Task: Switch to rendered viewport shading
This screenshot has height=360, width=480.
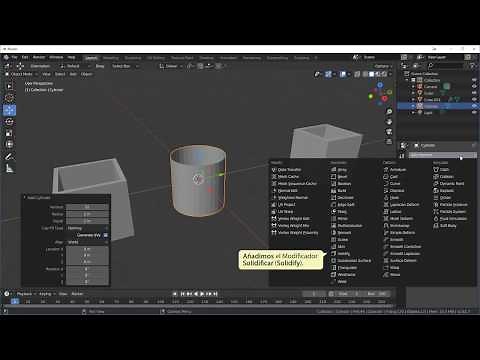Action: point(384,74)
